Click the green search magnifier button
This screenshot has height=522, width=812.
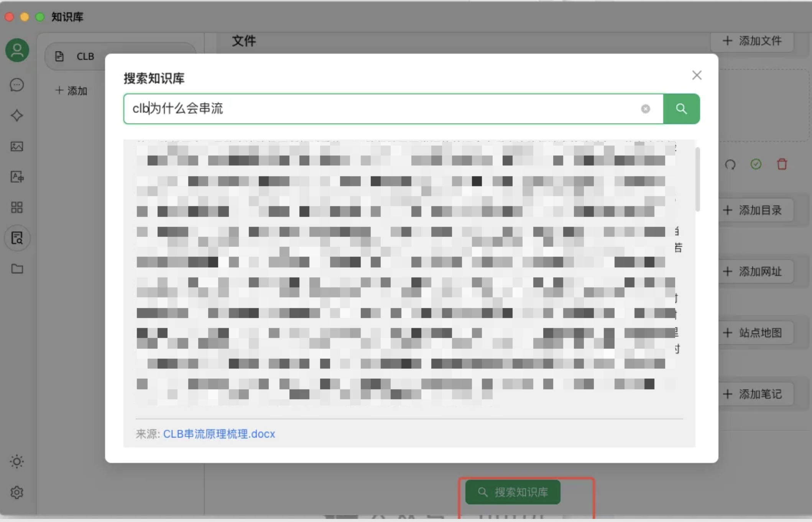point(681,109)
